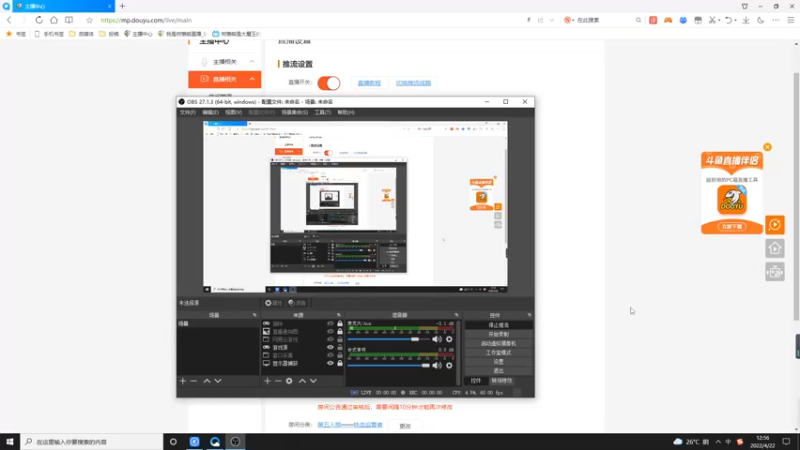Pop out the Controls dock panel
Viewport: 800px width, 450px height.
click(530, 315)
